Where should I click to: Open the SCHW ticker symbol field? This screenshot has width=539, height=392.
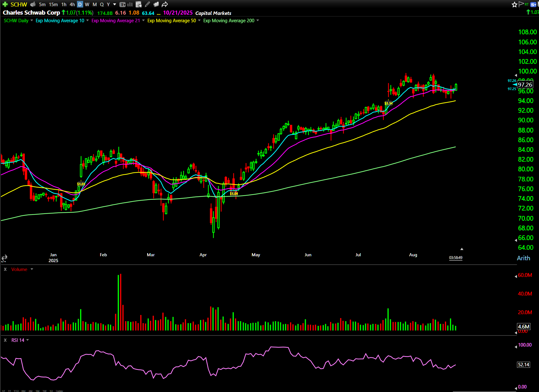coord(19,4)
